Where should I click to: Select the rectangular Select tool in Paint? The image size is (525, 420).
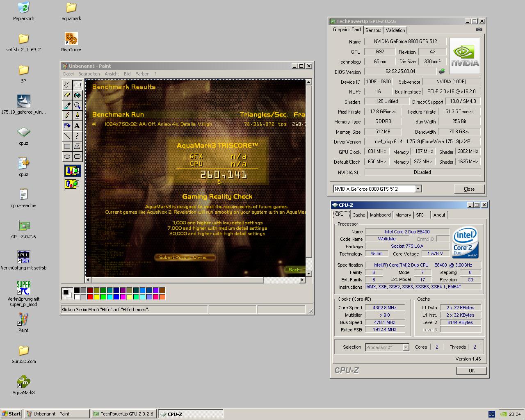pos(78,85)
